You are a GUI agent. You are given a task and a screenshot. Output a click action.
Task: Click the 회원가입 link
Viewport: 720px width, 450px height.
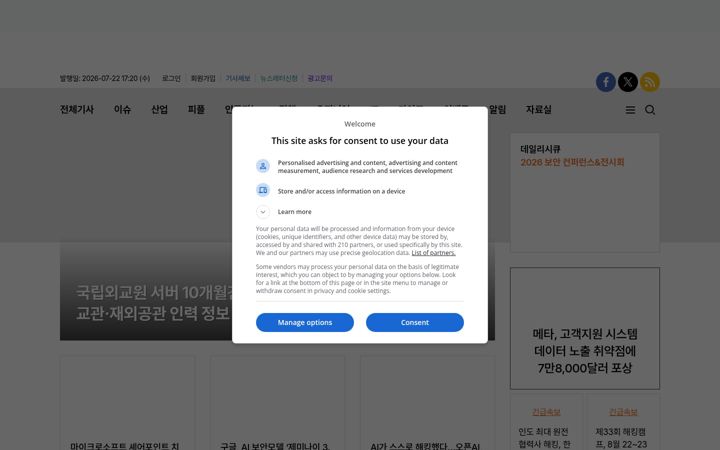click(x=203, y=79)
